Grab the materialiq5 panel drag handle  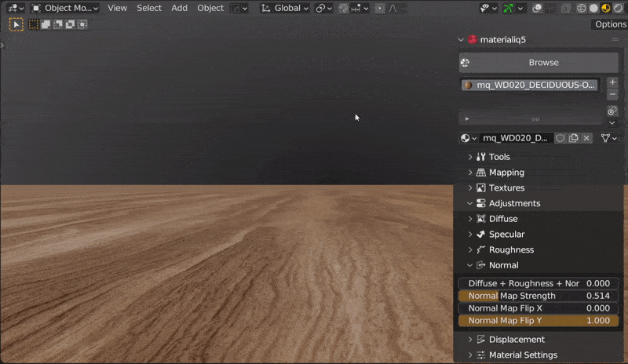615,39
